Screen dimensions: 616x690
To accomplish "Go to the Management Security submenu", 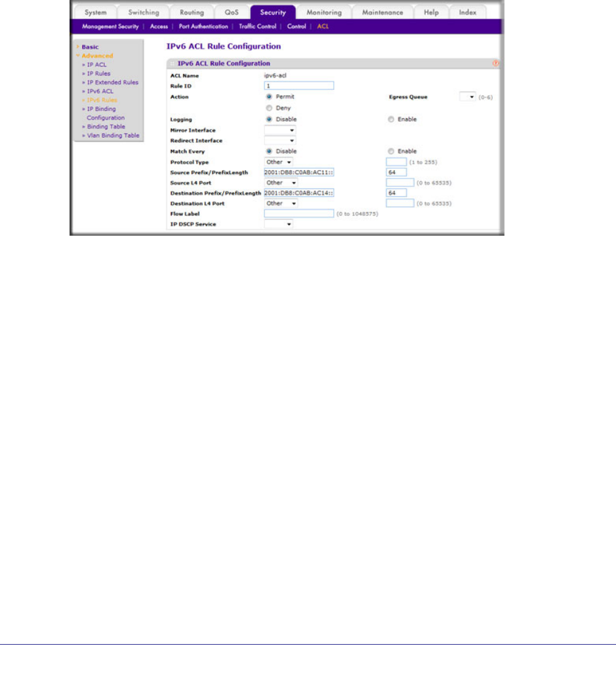I will click(110, 26).
